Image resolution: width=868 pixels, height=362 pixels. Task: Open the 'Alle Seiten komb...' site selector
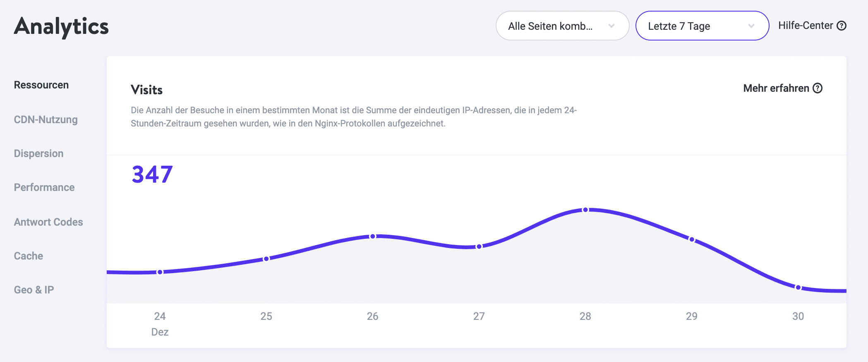pyautogui.click(x=562, y=26)
